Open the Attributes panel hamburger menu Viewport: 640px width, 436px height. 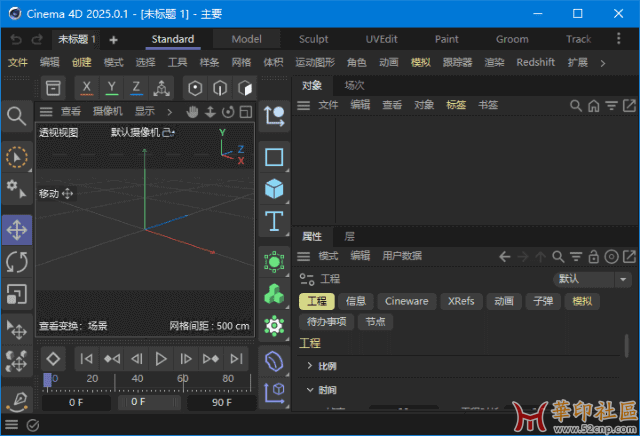point(303,257)
